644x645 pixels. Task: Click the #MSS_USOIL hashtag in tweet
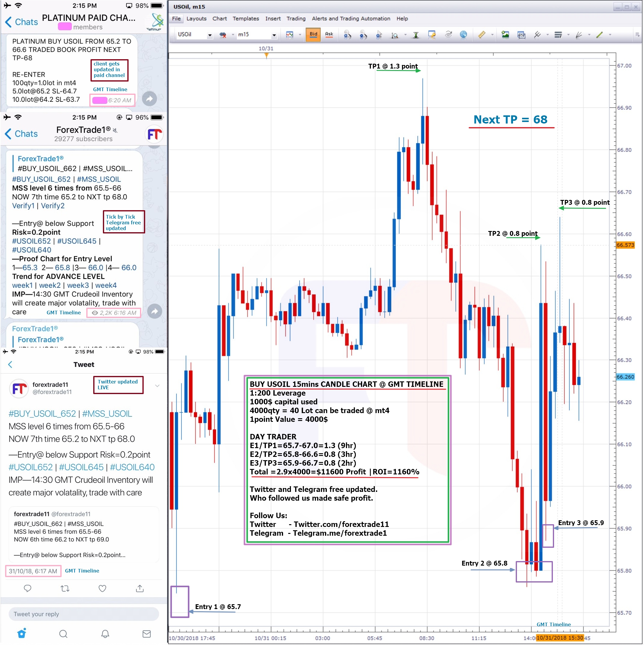click(x=107, y=414)
